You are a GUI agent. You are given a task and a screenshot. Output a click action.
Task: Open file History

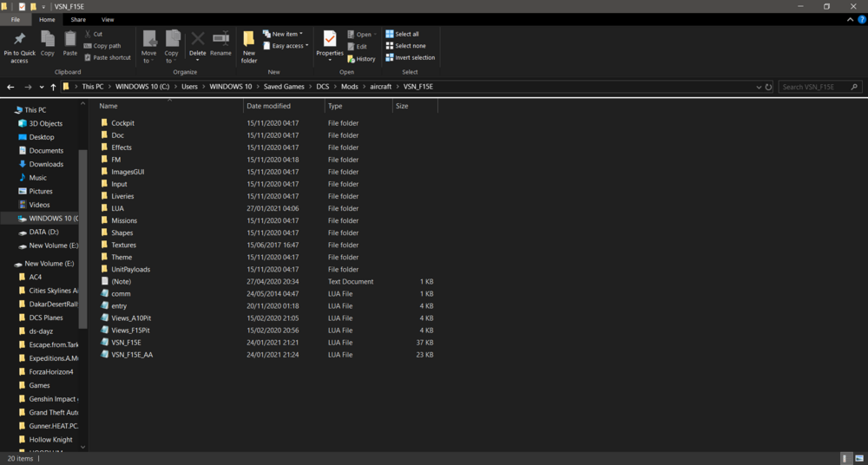pyautogui.click(x=361, y=59)
